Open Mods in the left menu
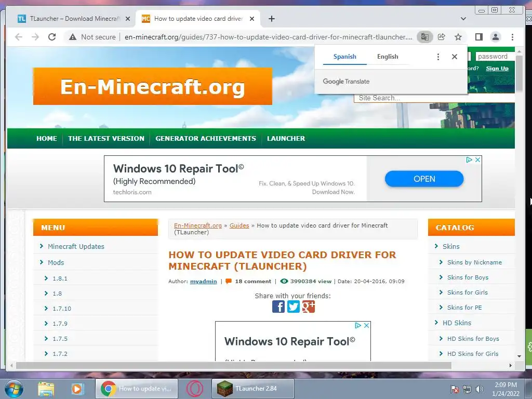 [x=56, y=262]
